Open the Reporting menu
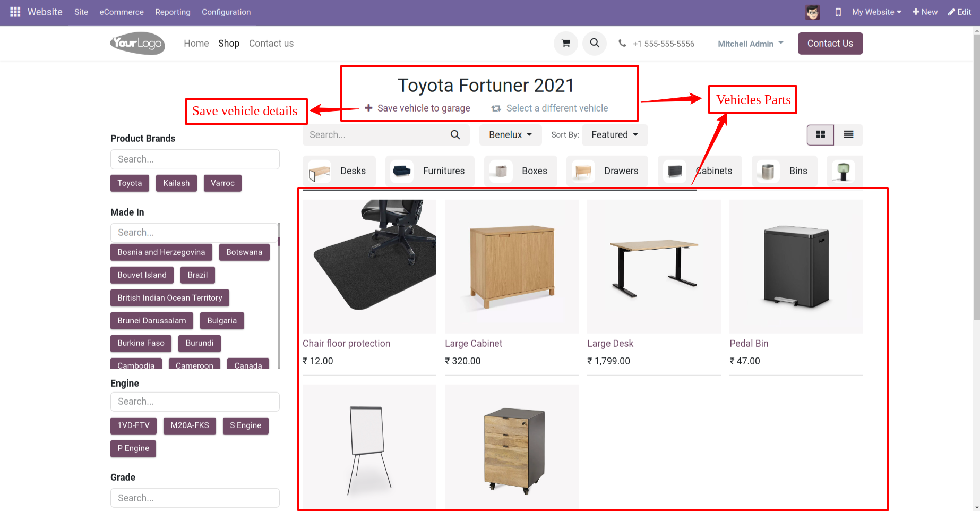This screenshot has height=511, width=980. tap(173, 12)
